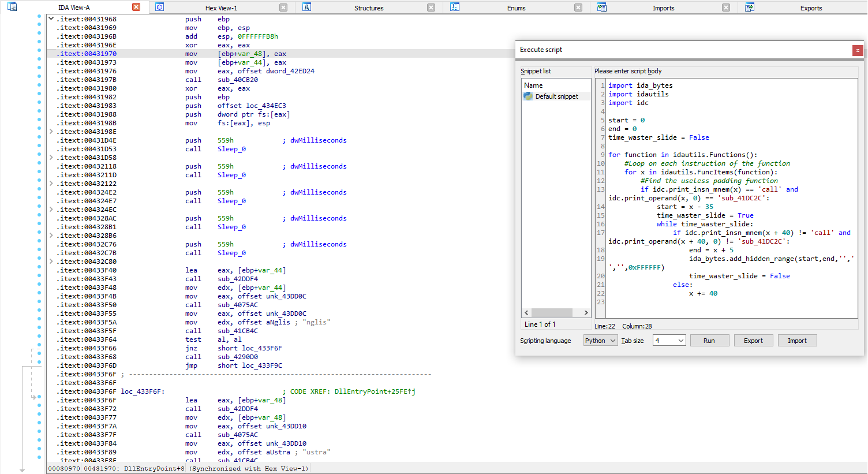Click the Imports tab icon
868x474 pixels.
point(602,7)
